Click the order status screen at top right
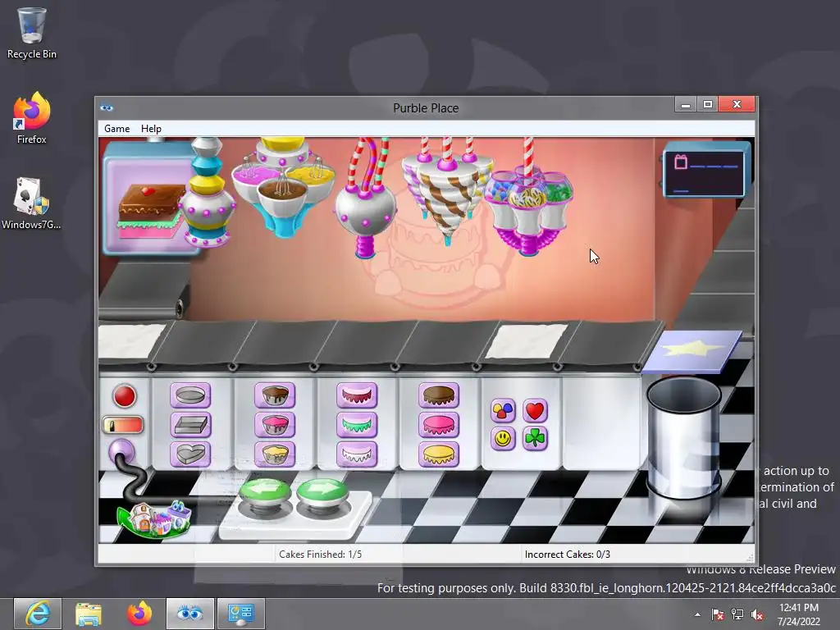The height and width of the screenshot is (630, 840). pyautogui.click(x=706, y=171)
